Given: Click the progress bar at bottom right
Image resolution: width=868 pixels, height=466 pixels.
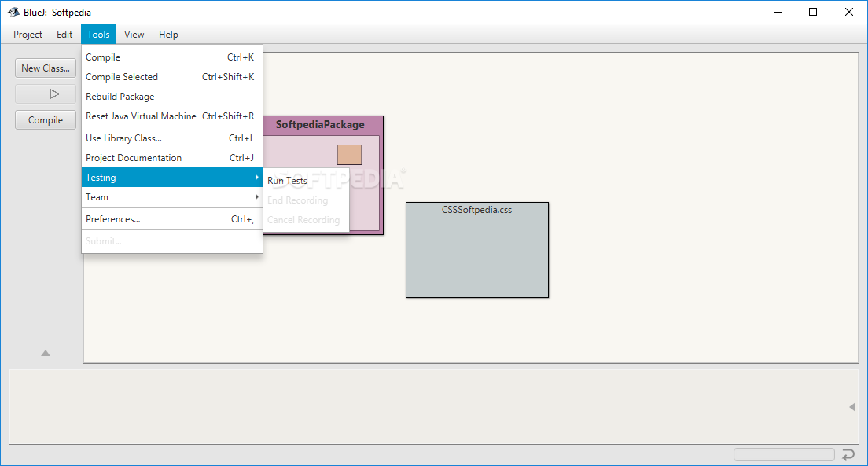Looking at the screenshot, I should point(784,455).
